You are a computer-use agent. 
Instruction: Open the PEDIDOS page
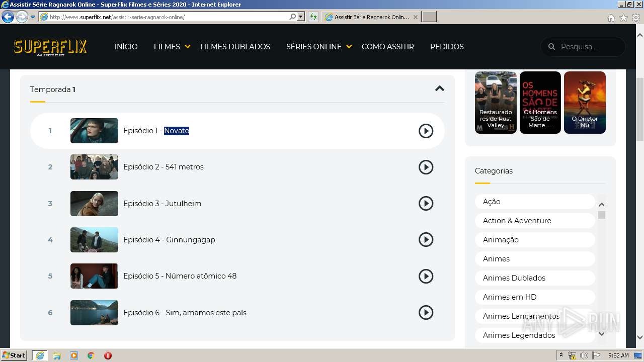447,47
